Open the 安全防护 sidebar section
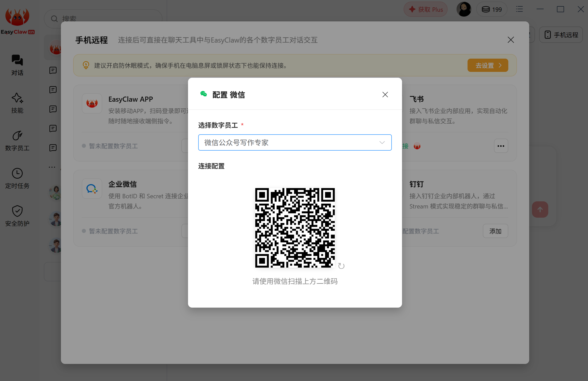The height and width of the screenshot is (381, 588). click(x=17, y=216)
